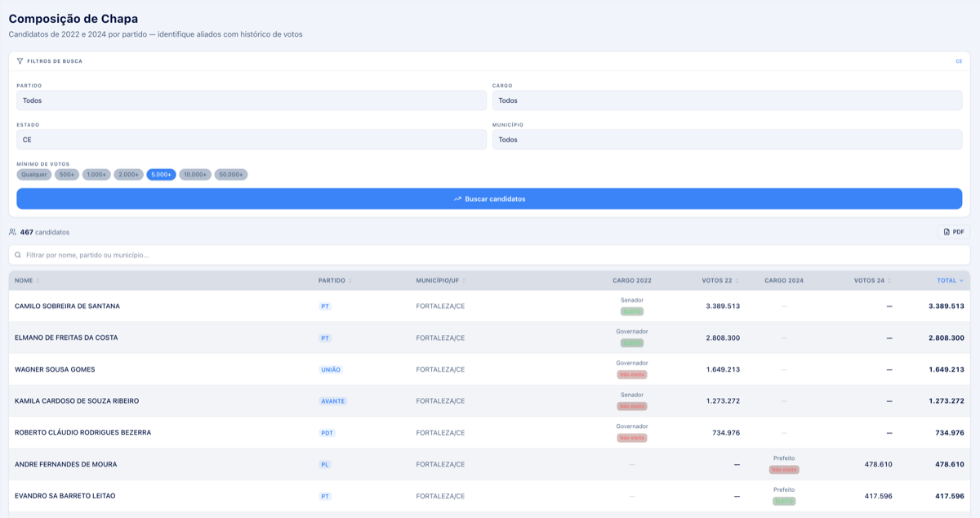
Task: Click the PDF export file icon
Action: 947,232
